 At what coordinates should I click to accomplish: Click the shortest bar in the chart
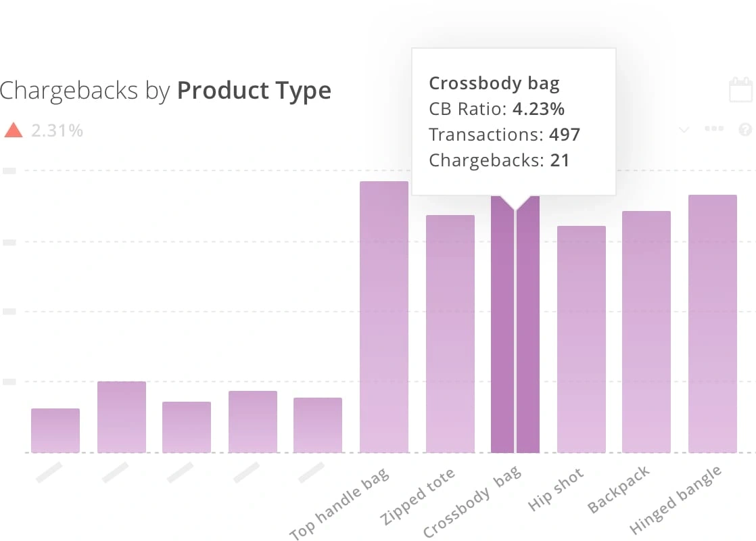coord(55,431)
